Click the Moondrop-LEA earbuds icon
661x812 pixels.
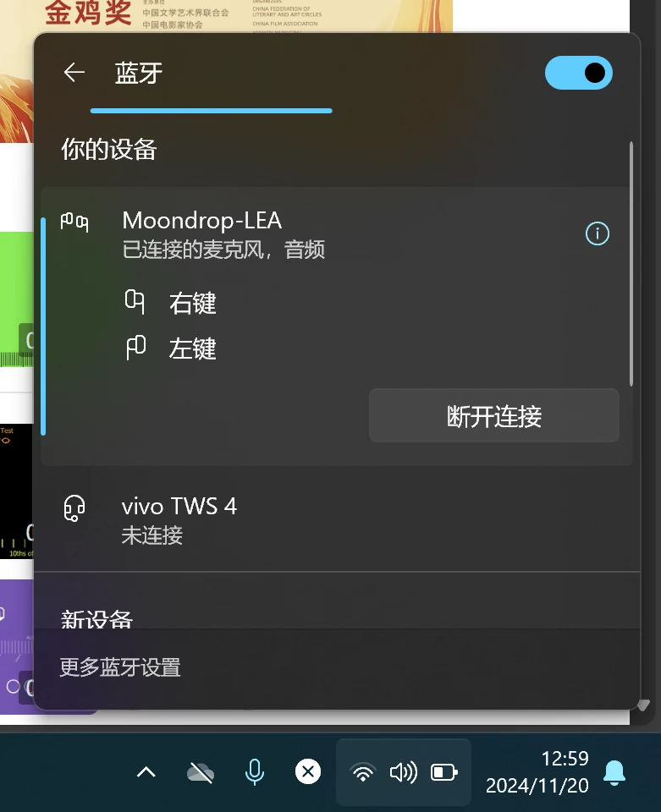(74, 222)
